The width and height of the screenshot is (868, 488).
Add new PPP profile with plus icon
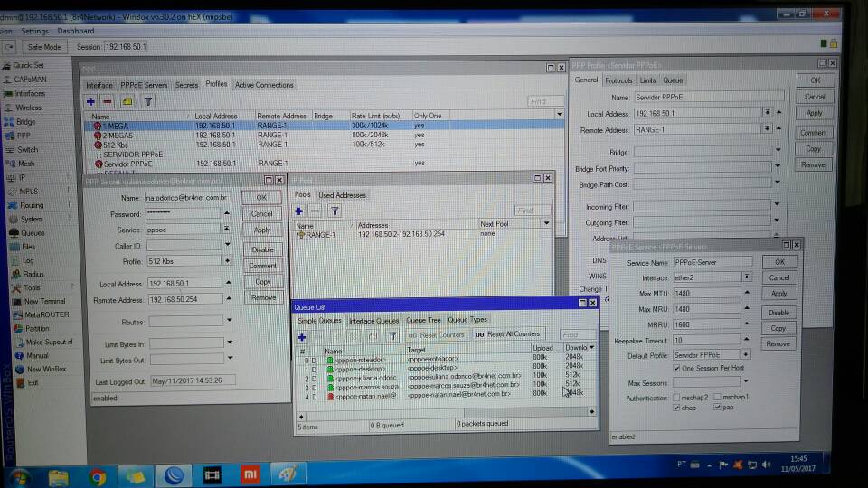pyautogui.click(x=90, y=102)
